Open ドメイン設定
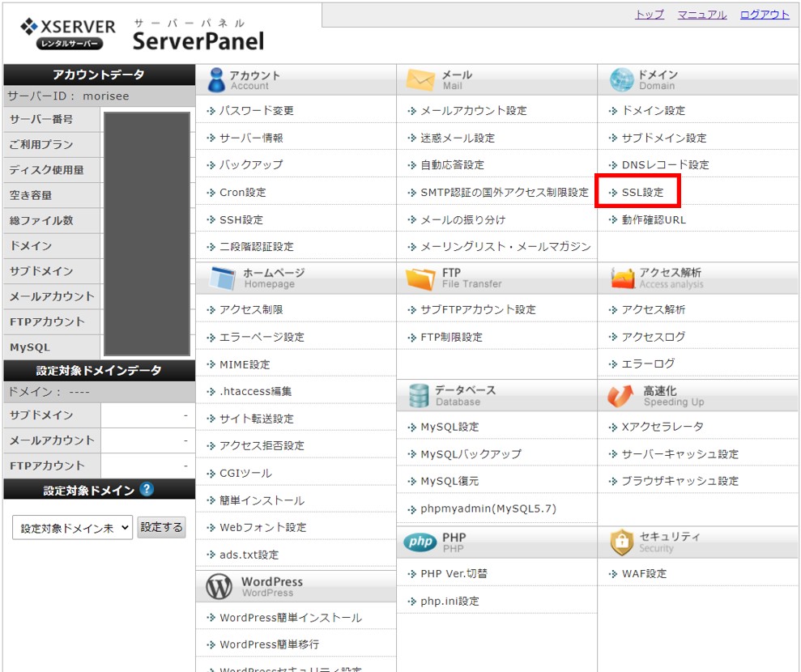The image size is (801, 672). click(654, 111)
